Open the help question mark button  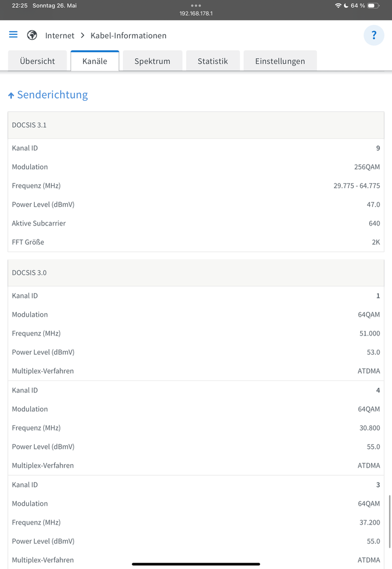(374, 35)
